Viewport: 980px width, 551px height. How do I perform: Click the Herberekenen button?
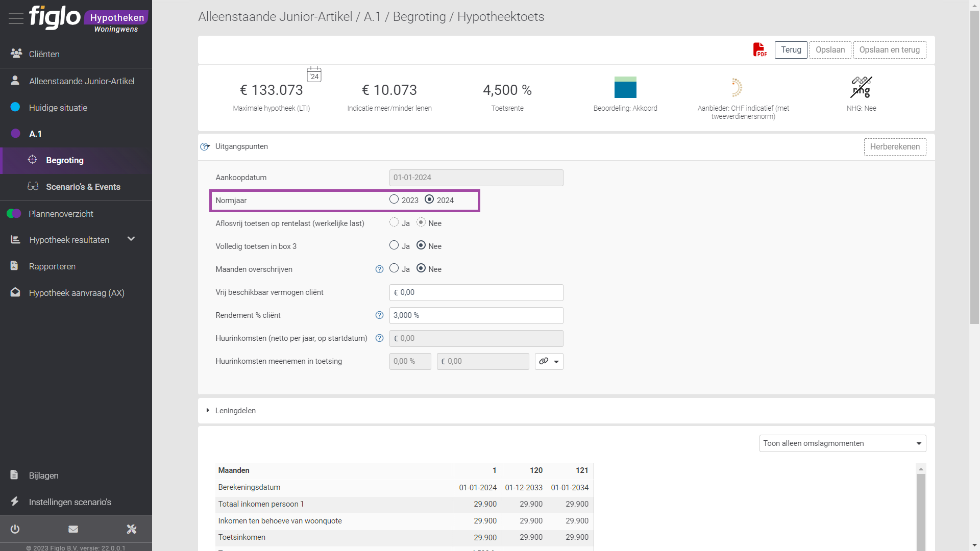tap(895, 147)
